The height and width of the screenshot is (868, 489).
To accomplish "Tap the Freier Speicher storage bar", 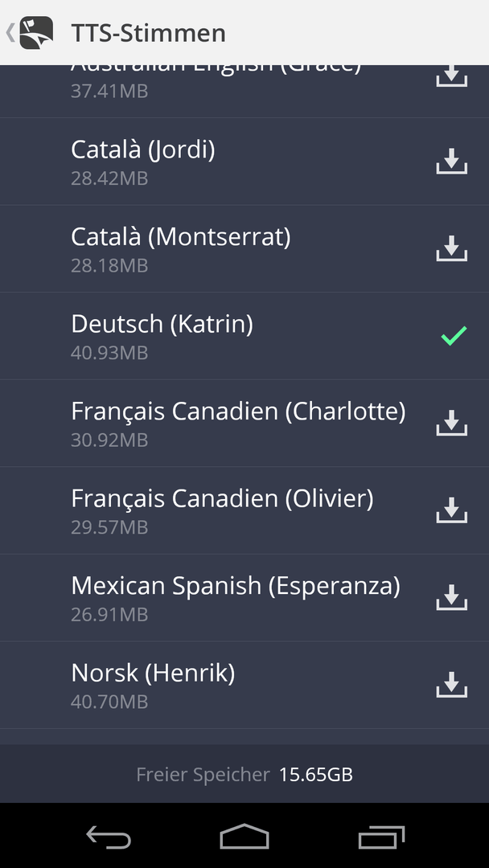I will (x=244, y=774).
